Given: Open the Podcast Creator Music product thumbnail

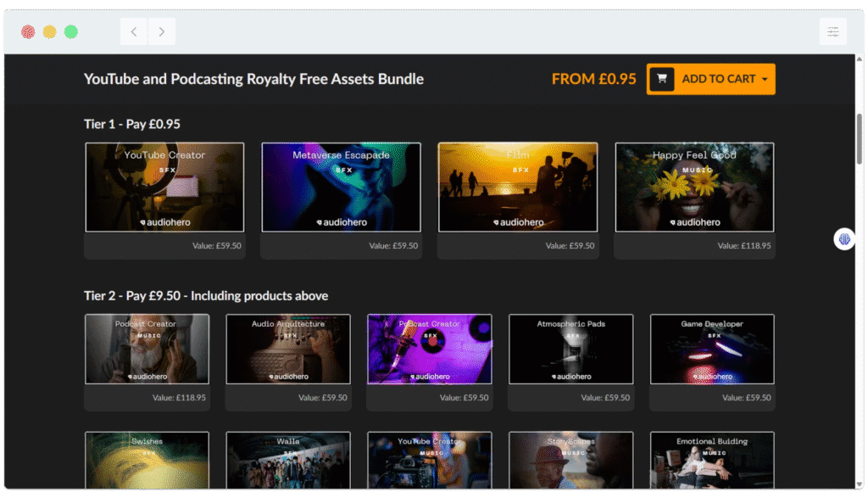Looking at the screenshot, I should [147, 349].
